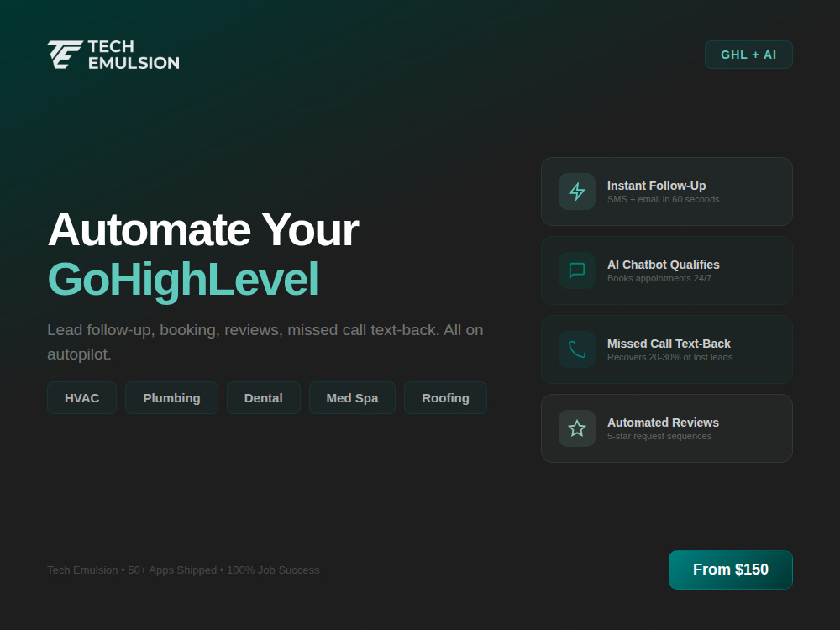Click the 'Automate Your' headline
The width and height of the screenshot is (840, 630).
pos(203,230)
